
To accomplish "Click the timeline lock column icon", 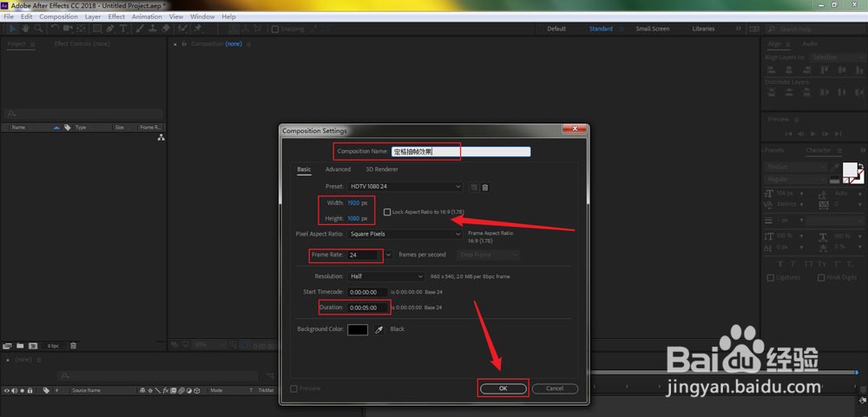I will tap(30, 390).
